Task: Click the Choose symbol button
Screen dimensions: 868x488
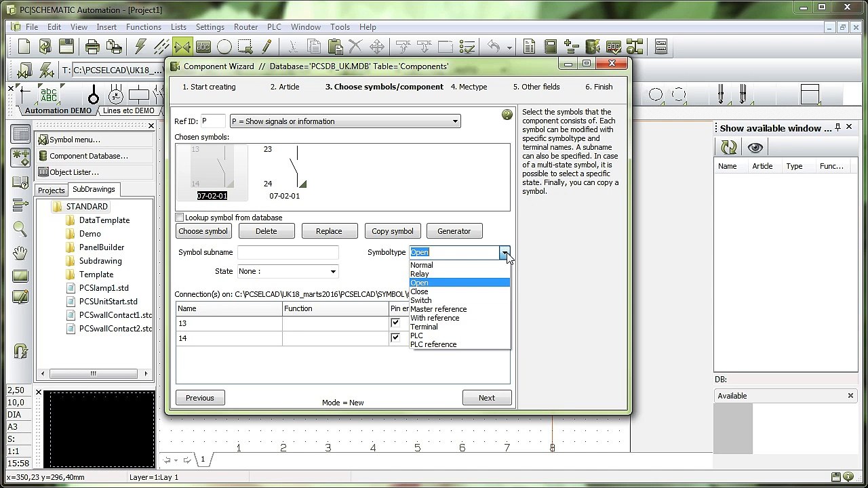Action: click(203, 231)
